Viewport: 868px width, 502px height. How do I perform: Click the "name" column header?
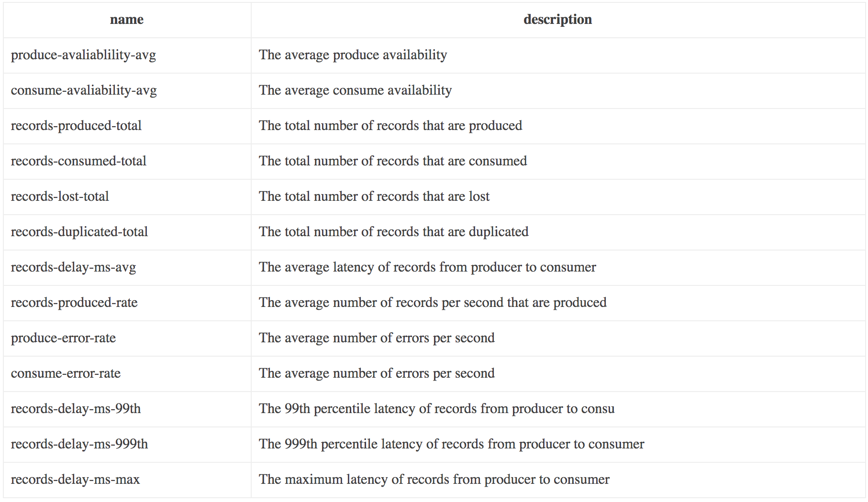tap(127, 20)
